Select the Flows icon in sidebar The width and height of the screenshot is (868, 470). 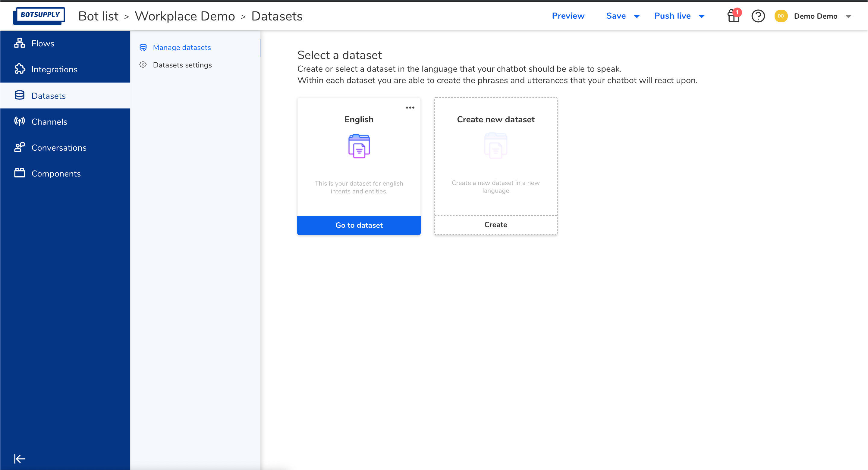pos(19,43)
